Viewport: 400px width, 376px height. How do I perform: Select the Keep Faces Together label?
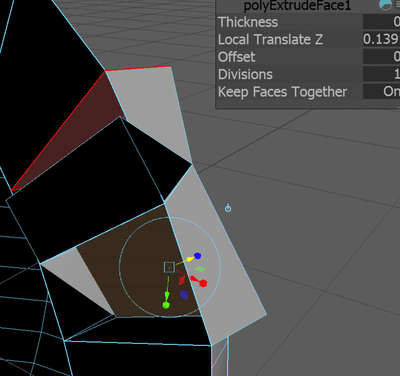(283, 92)
